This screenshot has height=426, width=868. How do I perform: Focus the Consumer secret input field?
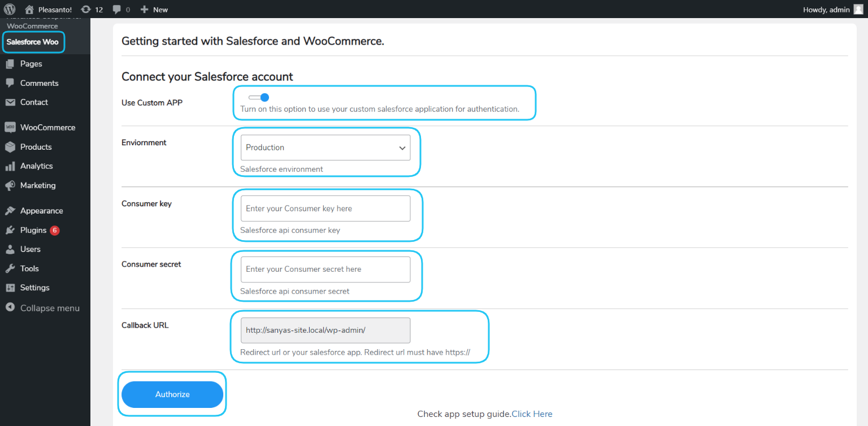coord(325,269)
